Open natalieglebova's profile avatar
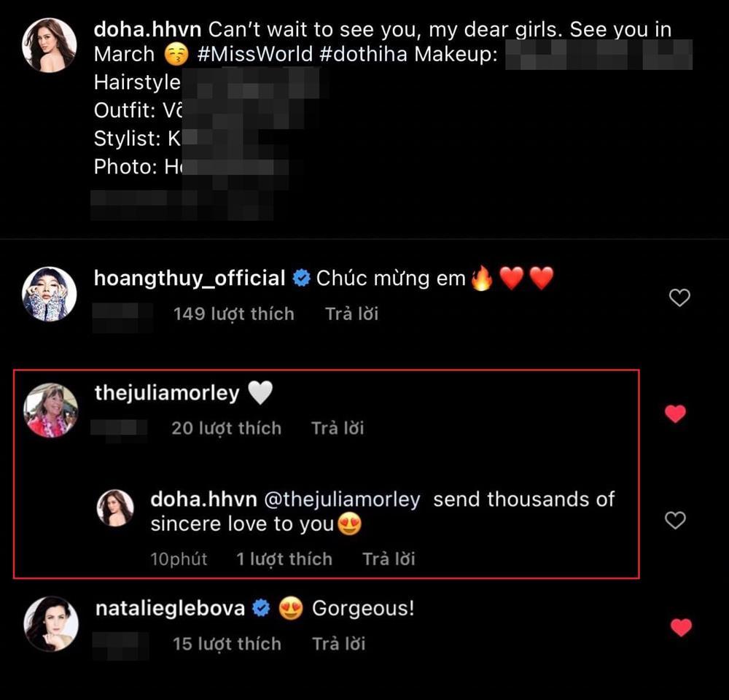The height and width of the screenshot is (700, 729). click(x=50, y=624)
